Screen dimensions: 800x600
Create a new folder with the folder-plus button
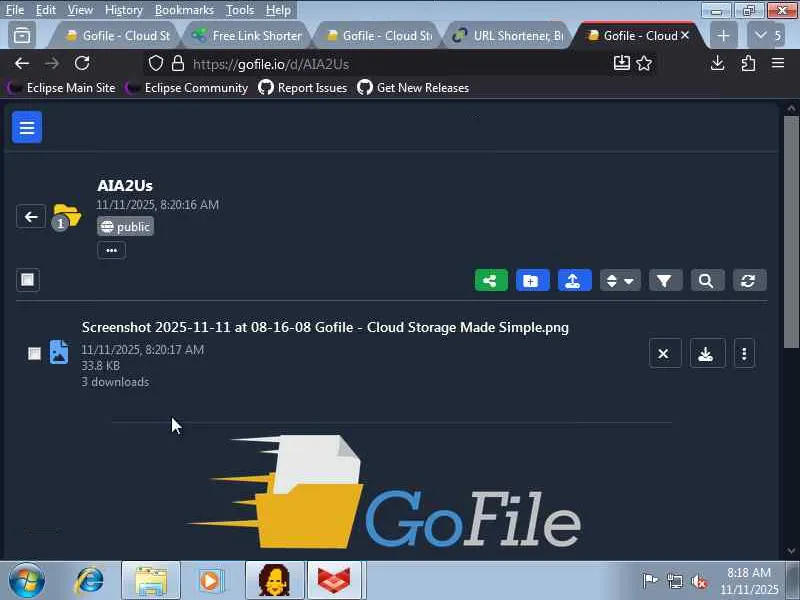(x=532, y=280)
